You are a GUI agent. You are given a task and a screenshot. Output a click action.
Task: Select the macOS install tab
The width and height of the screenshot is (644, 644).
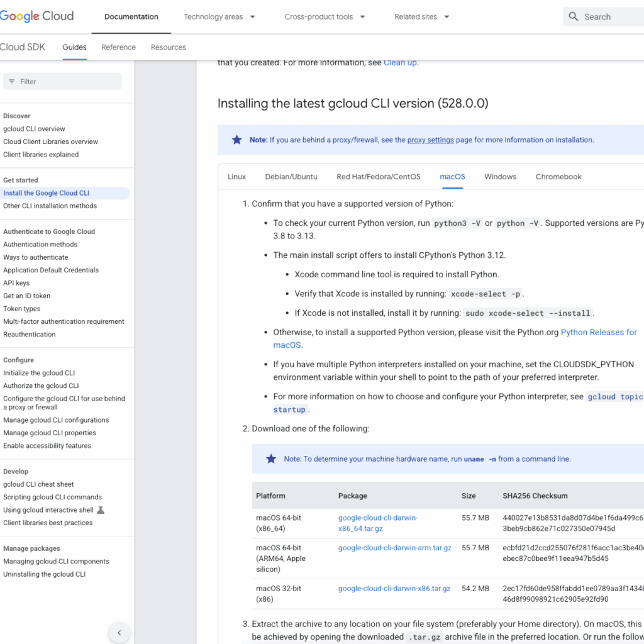[x=452, y=177]
